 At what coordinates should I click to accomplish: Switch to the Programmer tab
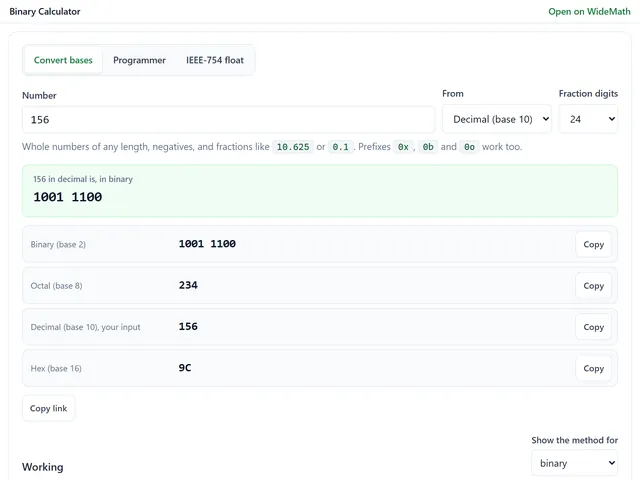(139, 60)
